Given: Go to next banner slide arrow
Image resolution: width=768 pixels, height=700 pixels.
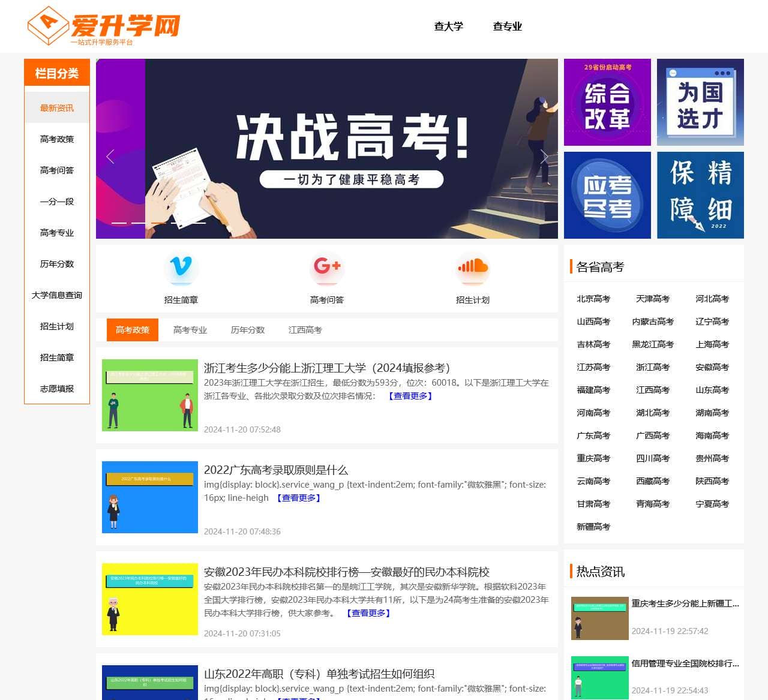Looking at the screenshot, I should coord(544,157).
